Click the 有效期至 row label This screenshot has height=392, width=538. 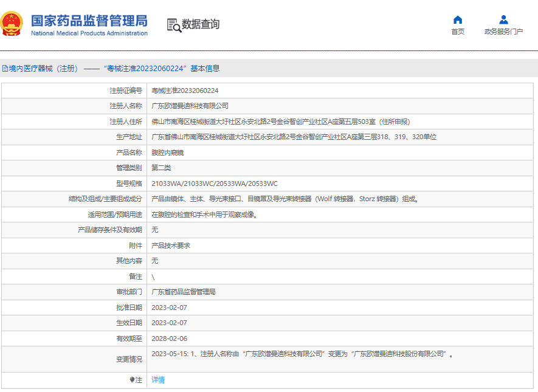coord(129,339)
